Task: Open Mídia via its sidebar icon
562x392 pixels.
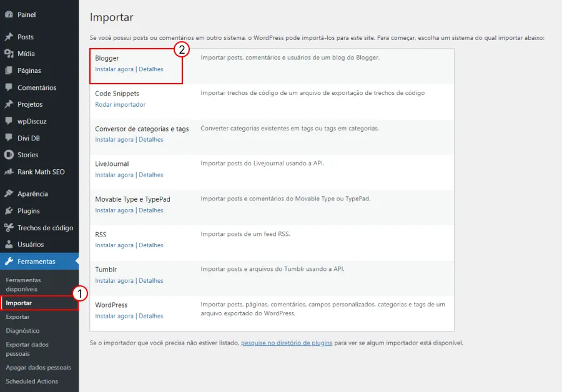Action: point(9,54)
